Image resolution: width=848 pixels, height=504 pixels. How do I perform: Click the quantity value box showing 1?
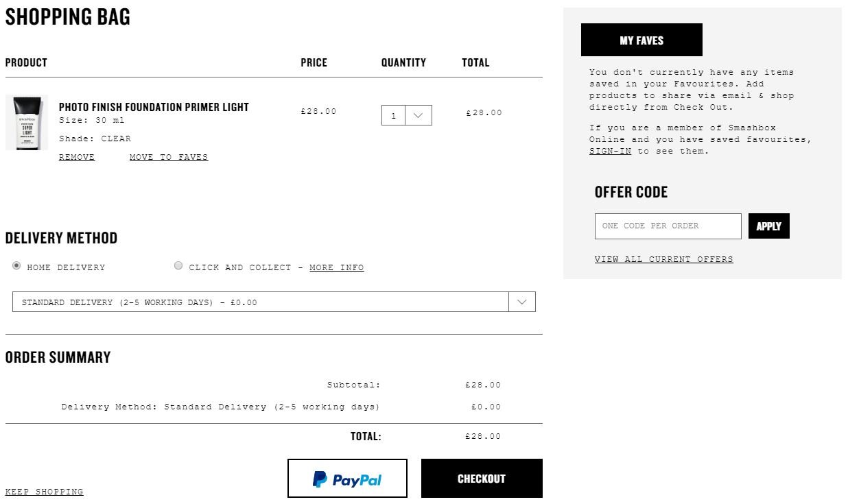pyautogui.click(x=393, y=115)
